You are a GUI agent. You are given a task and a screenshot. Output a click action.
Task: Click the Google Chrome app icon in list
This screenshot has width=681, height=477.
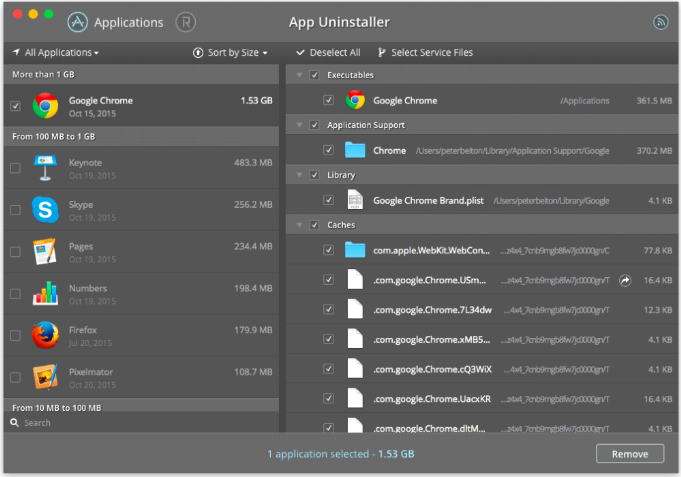pyautogui.click(x=45, y=106)
